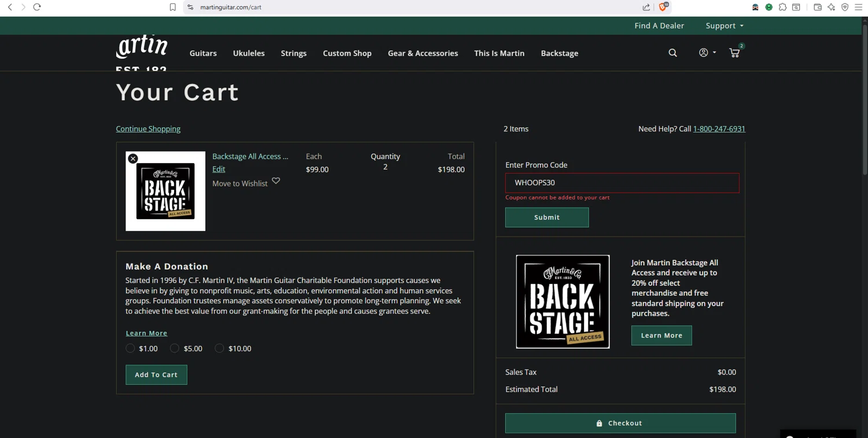This screenshot has width=868, height=438.
Task: Expand the account dropdown arrow
Action: point(714,53)
